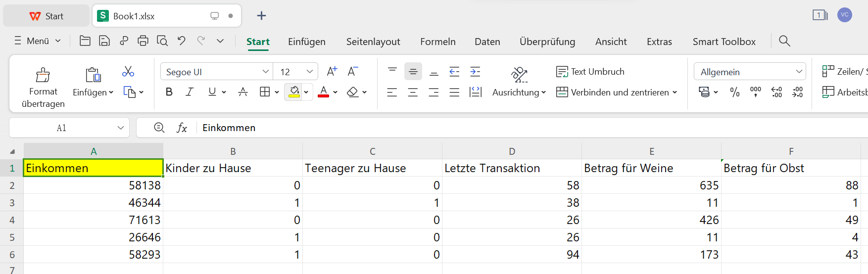Open the Menü button

point(38,41)
